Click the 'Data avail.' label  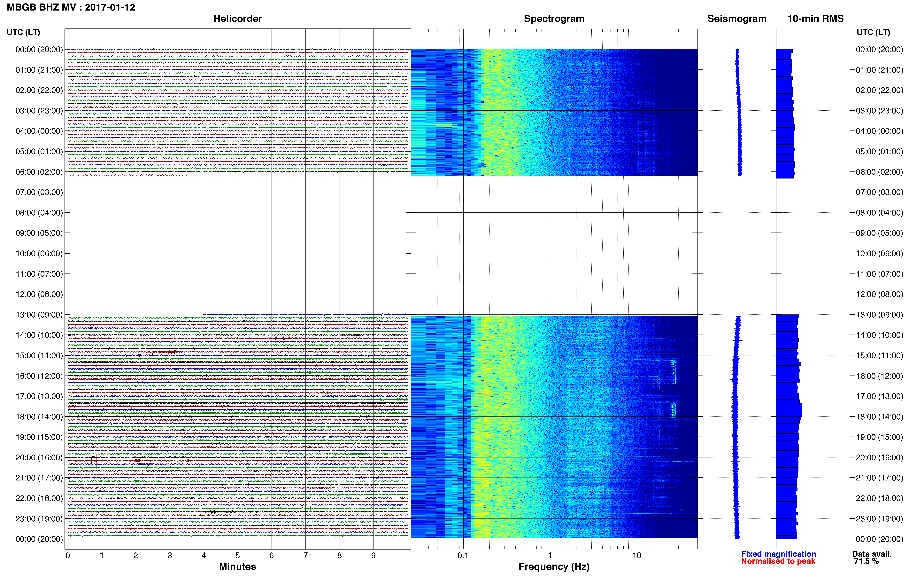[x=872, y=554]
